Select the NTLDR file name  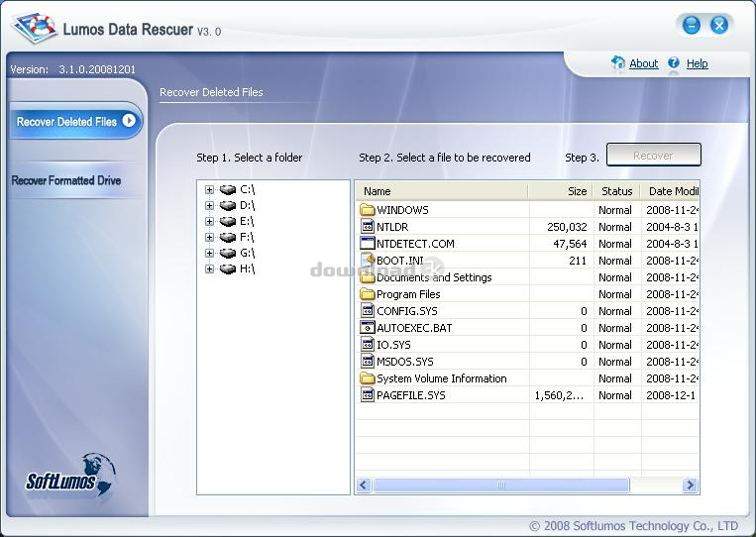pyautogui.click(x=392, y=227)
